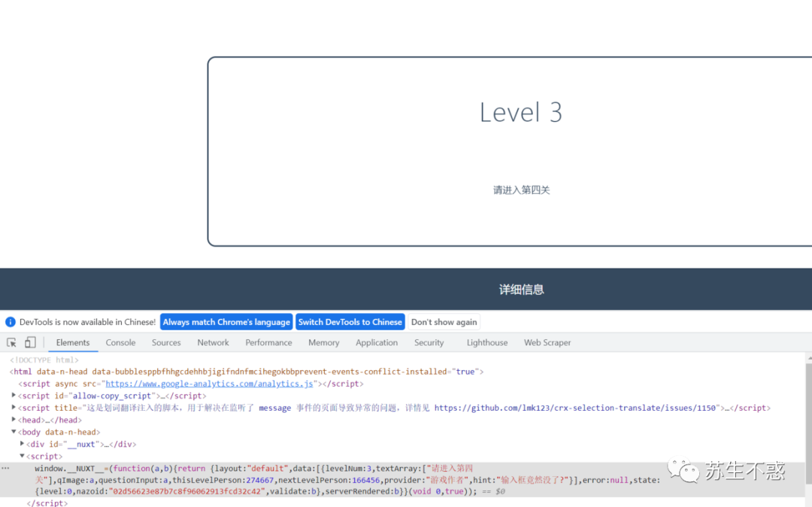Select the closing /script tag row
Viewport: 812px width, 507px height.
point(47,502)
